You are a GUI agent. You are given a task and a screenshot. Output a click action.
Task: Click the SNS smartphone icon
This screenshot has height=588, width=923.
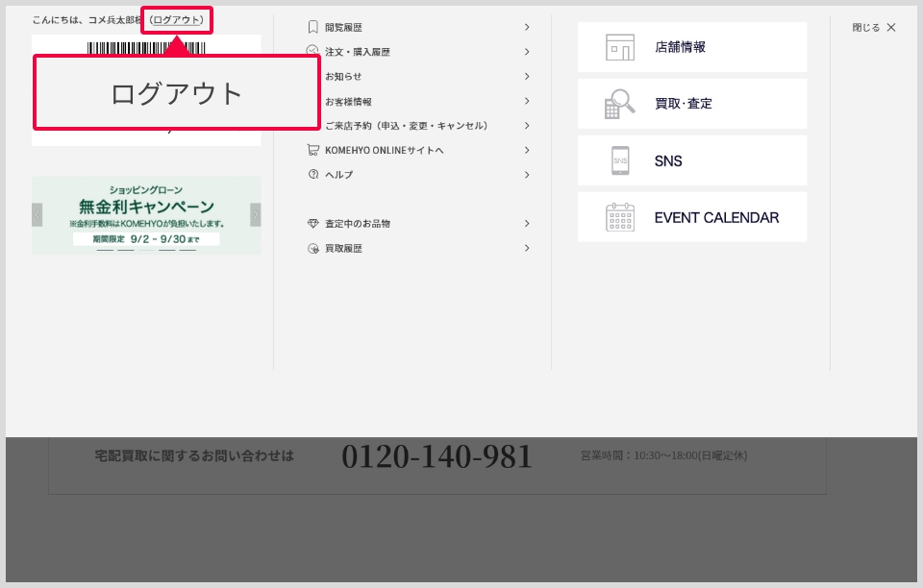pos(620,160)
